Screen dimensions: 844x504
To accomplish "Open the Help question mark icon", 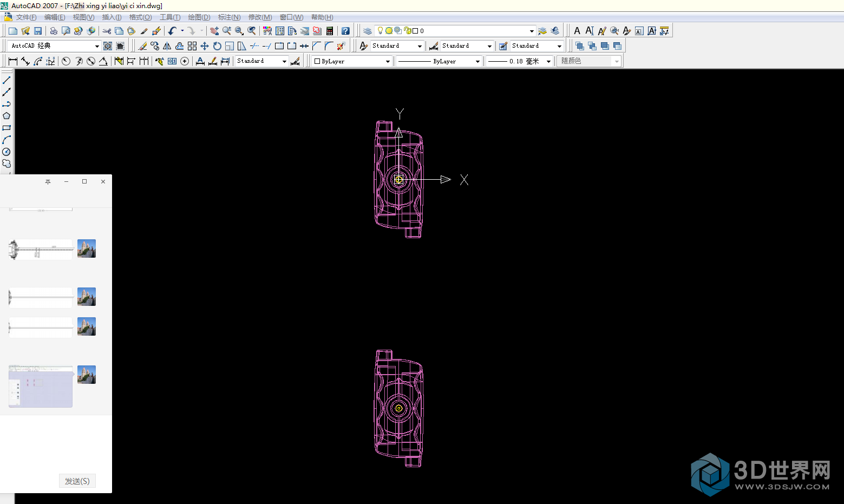I will coord(345,31).
